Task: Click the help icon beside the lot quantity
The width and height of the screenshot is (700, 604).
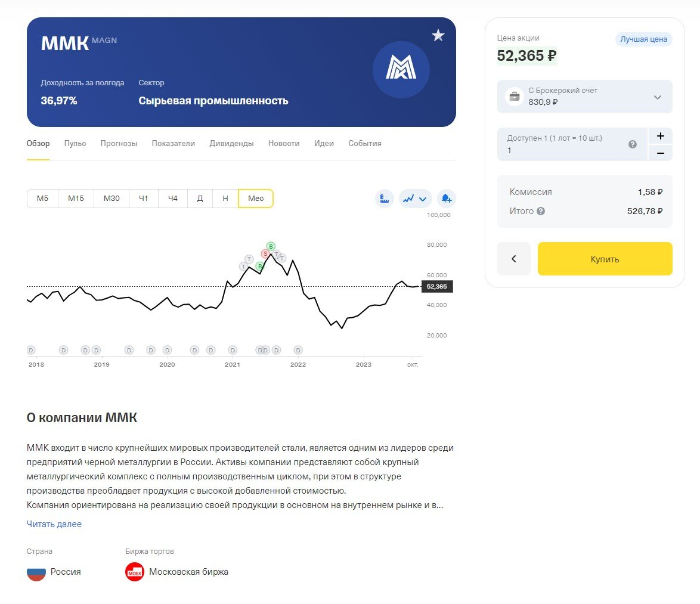Action: [633, 144]
